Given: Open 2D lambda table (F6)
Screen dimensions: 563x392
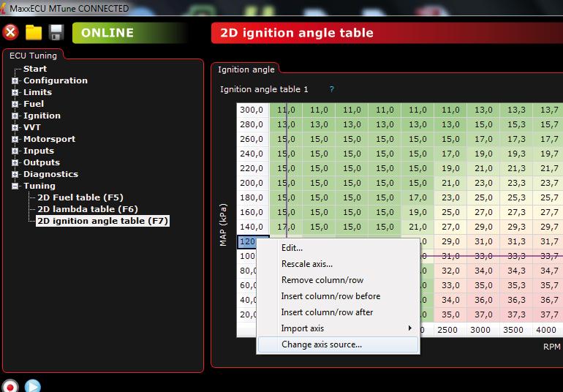Looking at the screenshot, I should [x=88, y=209].
